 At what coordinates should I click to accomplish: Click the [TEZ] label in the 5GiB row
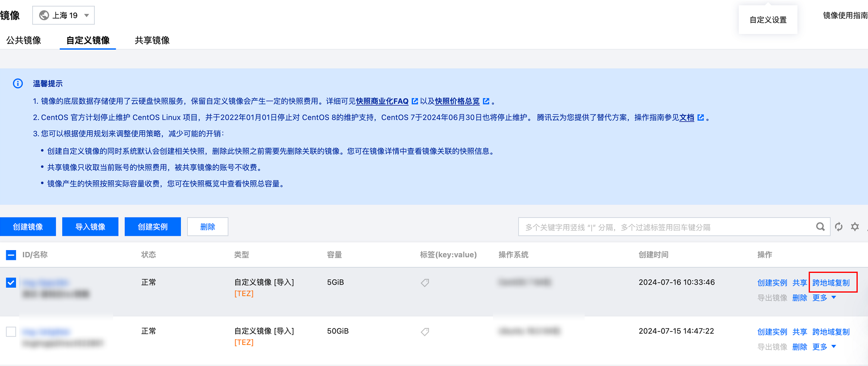244,294
